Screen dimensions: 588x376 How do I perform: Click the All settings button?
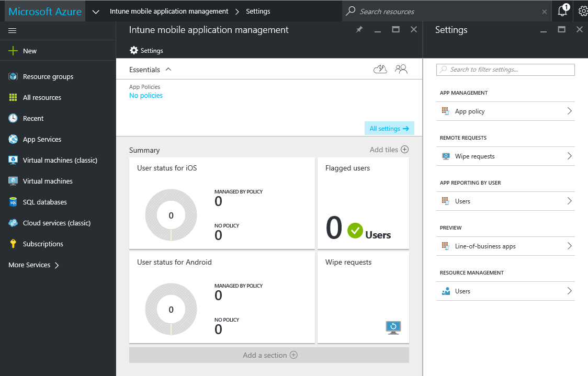389,128
